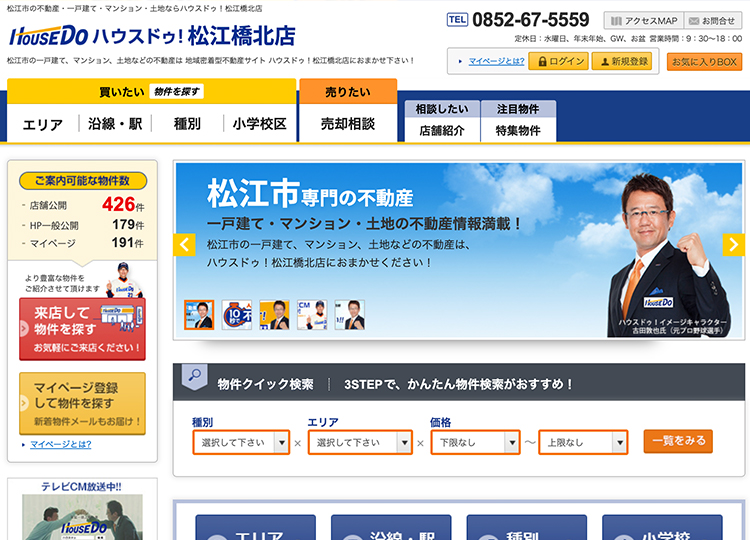Click the 物件クイック検索 title text

(265, 384)
